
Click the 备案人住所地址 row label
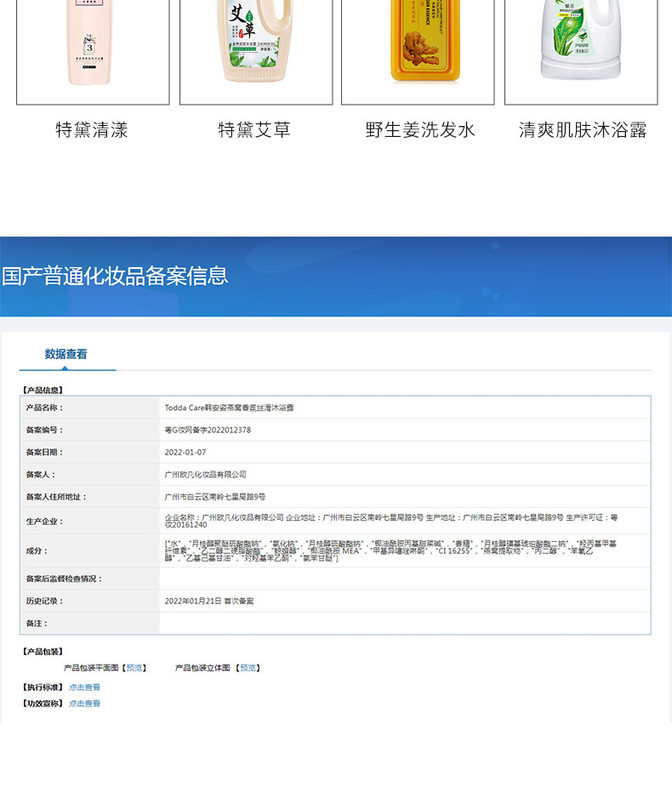point(56,497)
